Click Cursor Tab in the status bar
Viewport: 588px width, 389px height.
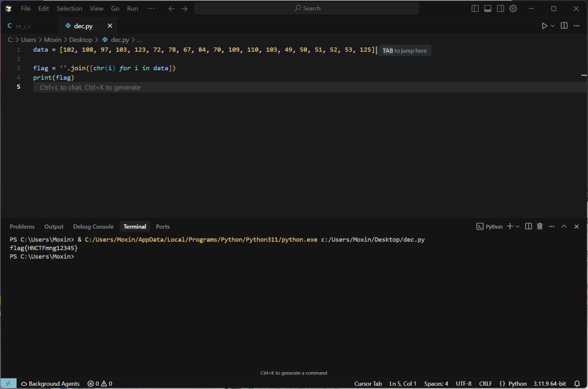(x=368, y=384)
